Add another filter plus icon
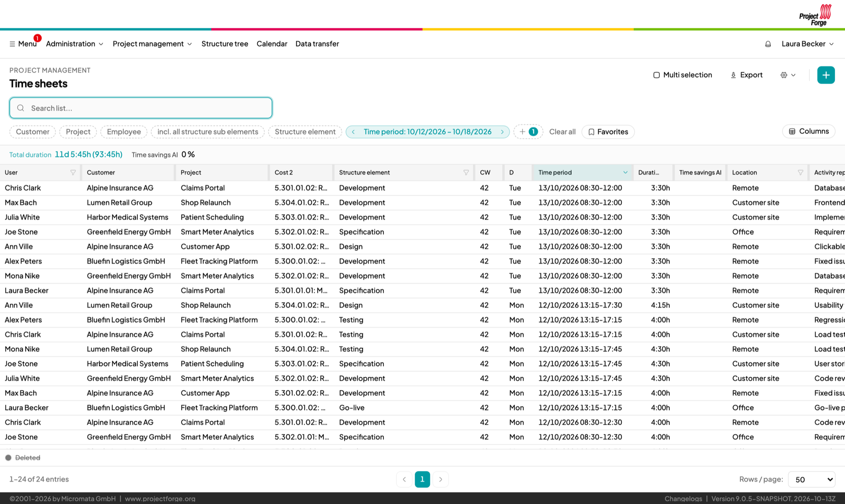Screen dimensions: 845x504 pyautogui.click(x=522, y=132)
